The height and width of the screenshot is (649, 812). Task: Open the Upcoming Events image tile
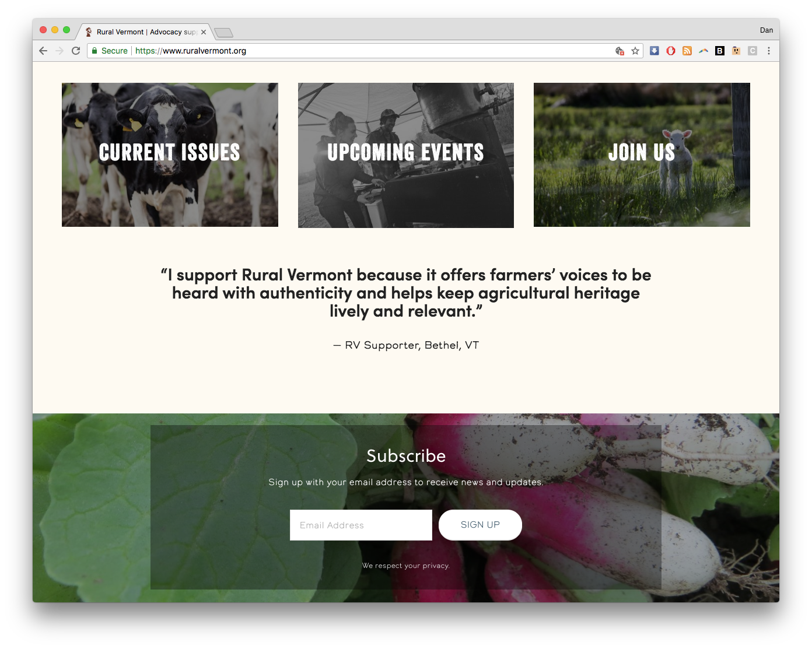click(406, 155)
